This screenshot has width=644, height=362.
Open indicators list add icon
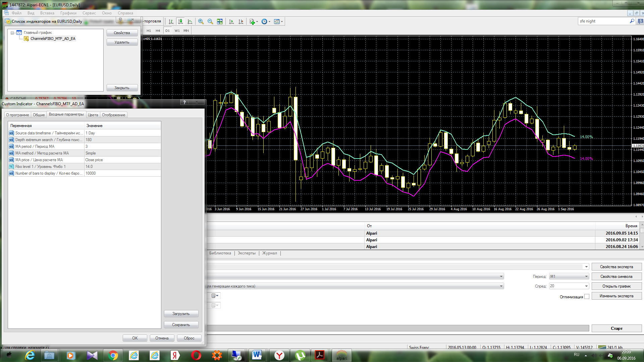point(252,21)
